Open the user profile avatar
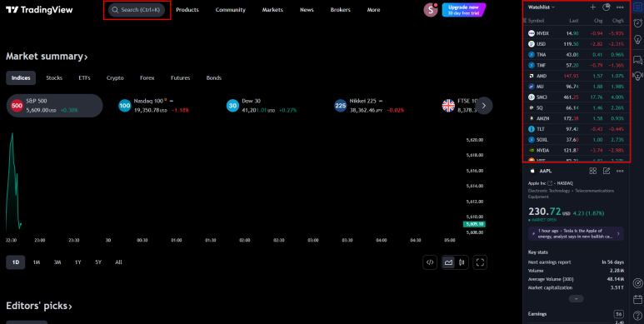 coord(431,10)
